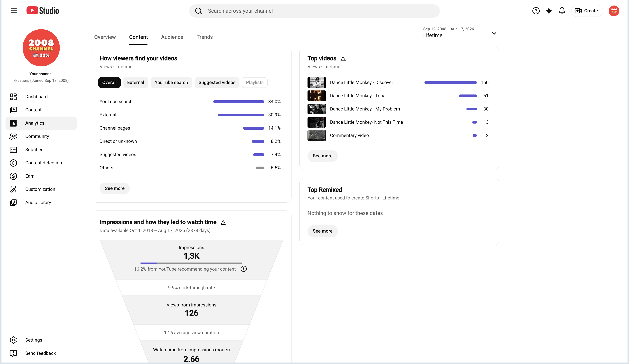Click the Channel pages 14.1% bar
Image resolution: width=629 pixels, height=364 pixels.
254,128
